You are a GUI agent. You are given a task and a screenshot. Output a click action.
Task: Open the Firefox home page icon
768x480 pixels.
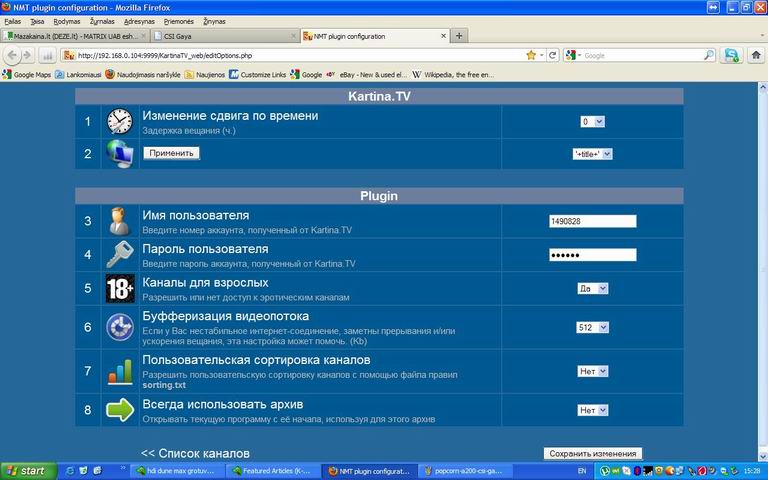coord(756,55)
